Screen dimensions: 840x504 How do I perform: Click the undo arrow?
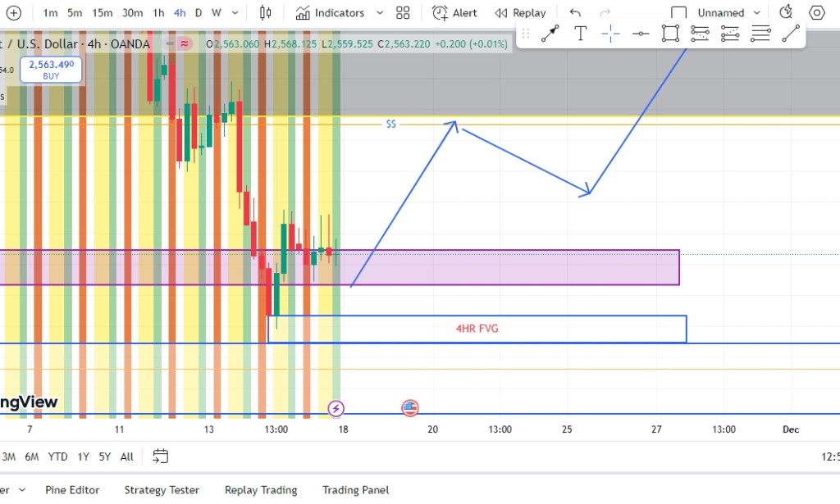[x=575, y=13]
